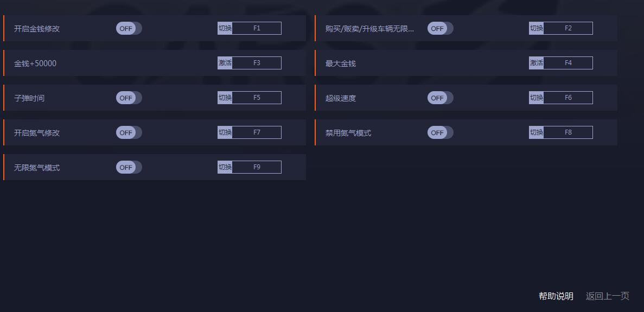Click 切换 button beside F7
This screenshot has height=312, width=644.
[x=225, y=132]
